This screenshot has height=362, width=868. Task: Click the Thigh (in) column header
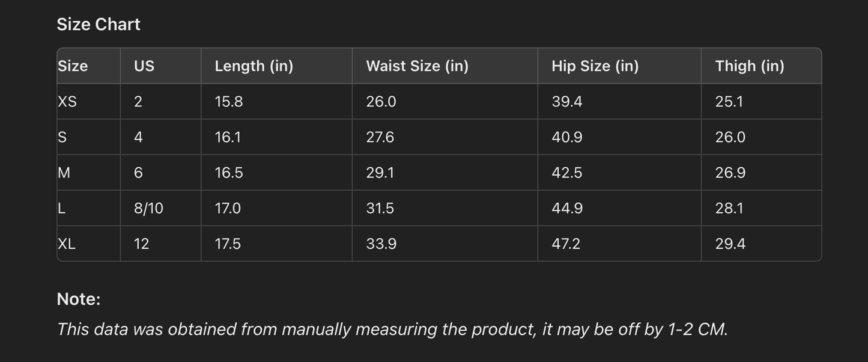(750, 66)
